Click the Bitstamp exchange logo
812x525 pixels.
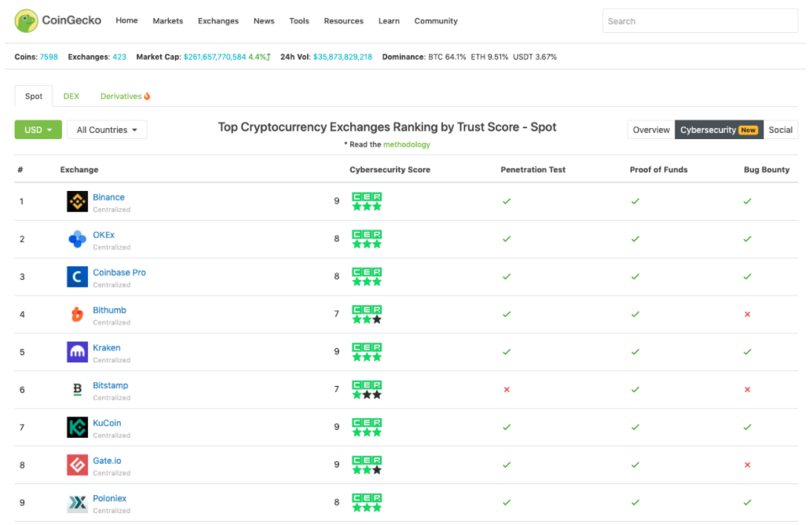[x=77, y=390]
